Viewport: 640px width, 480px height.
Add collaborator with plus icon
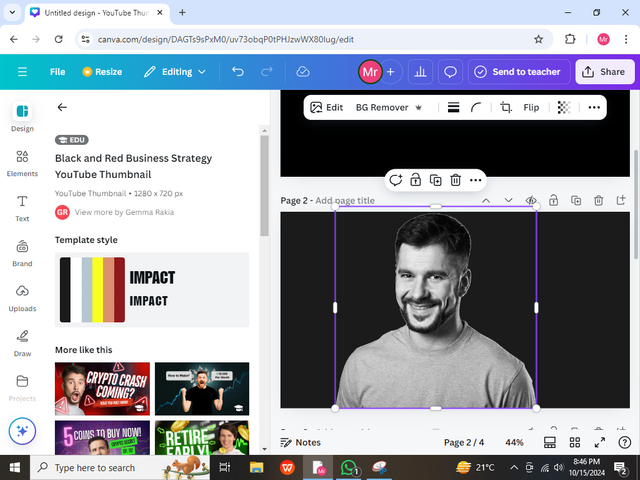[391, 72]
